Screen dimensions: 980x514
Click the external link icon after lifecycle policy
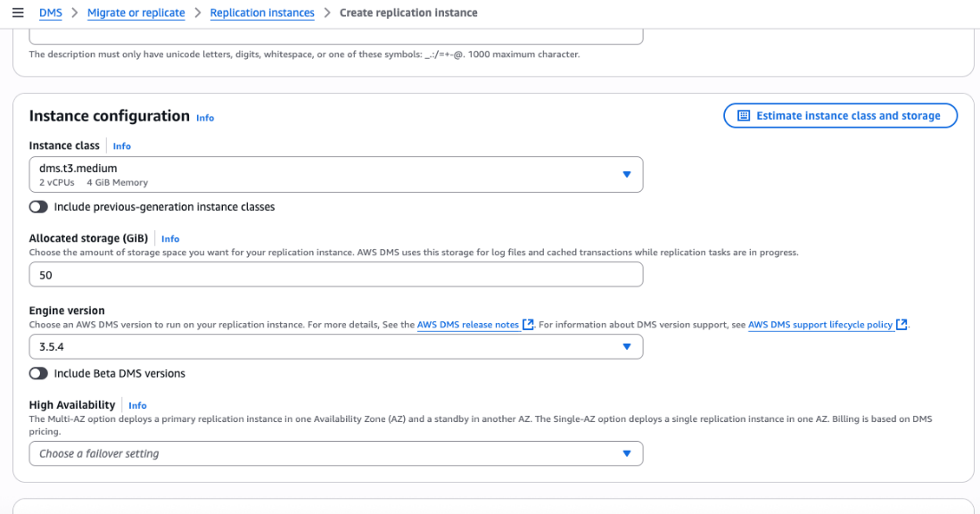click(902, 325)
